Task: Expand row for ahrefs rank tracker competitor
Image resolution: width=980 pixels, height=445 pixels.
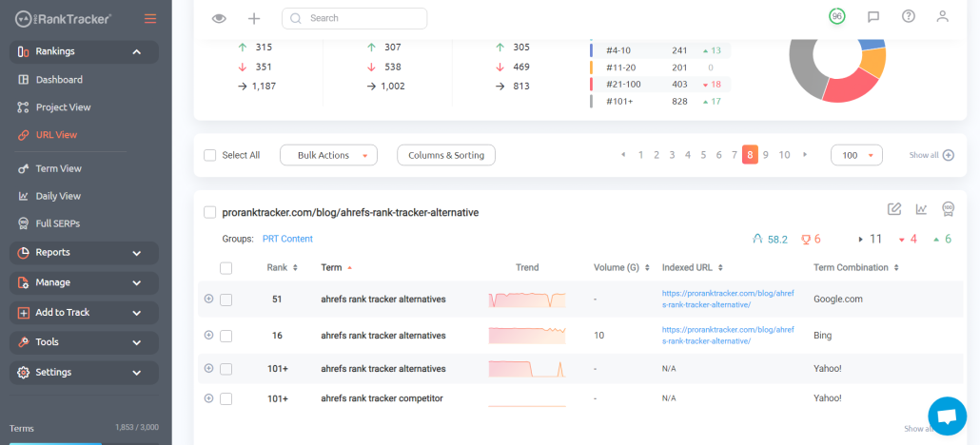Action: coord(208,397)
